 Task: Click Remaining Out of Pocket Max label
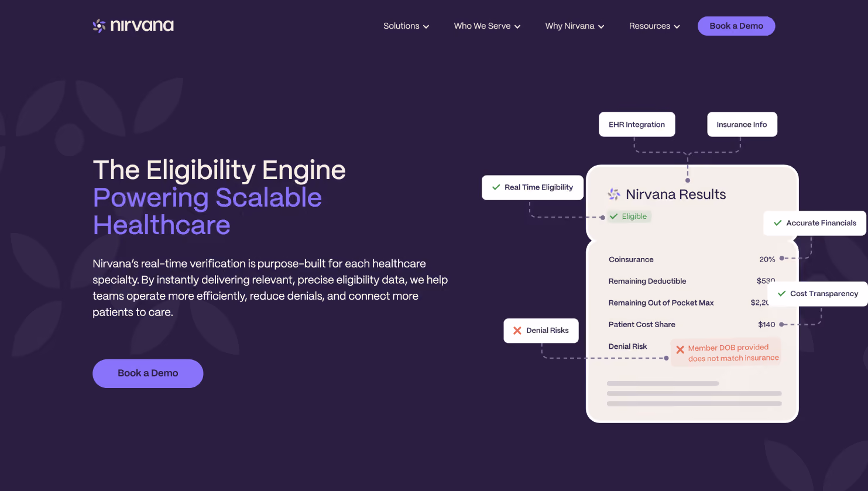(x=661, y=303)
